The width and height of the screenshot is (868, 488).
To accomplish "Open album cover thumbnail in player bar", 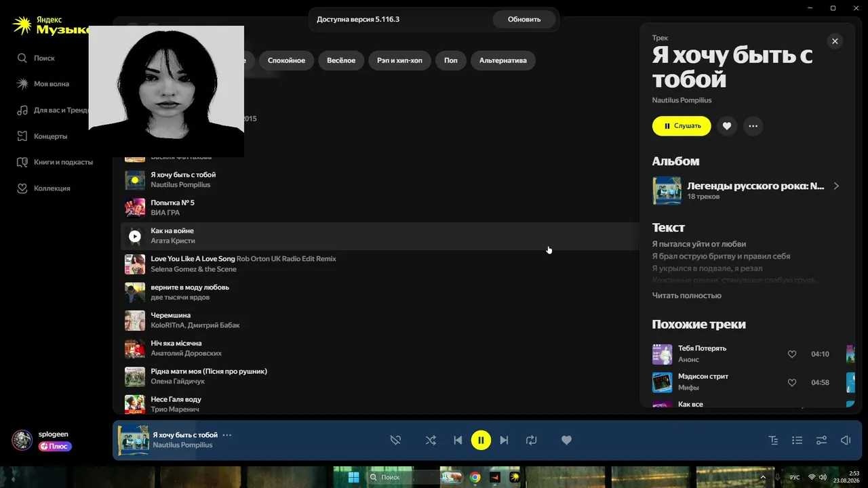I will click(x=134, y=440).
